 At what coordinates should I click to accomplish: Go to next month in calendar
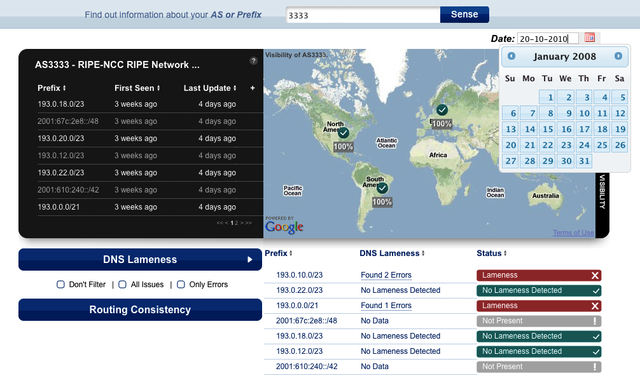618,56
